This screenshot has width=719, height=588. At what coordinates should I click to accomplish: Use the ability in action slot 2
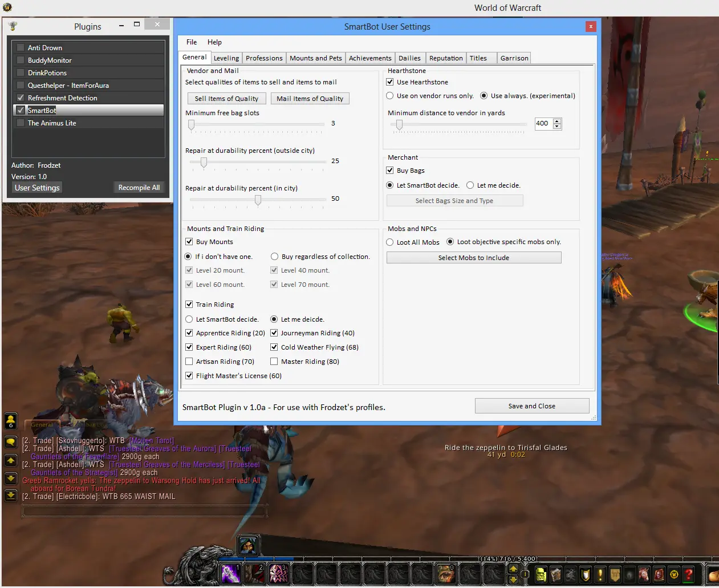[254, 573]
